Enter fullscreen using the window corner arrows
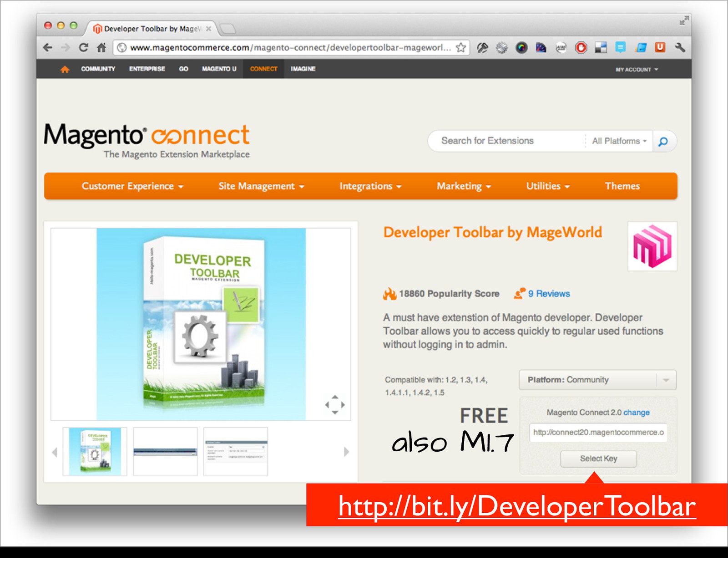The height and width of the screenshot is (561, 728). coord(684,20)
